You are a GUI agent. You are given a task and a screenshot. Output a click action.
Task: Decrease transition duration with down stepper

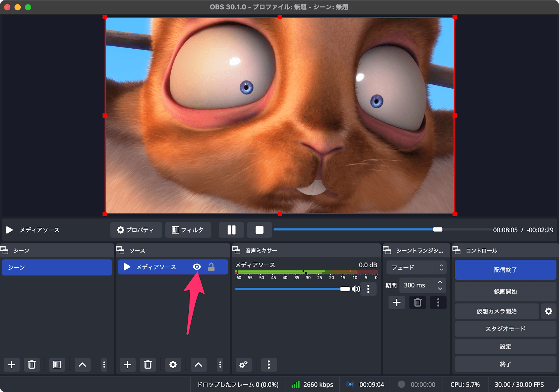pyautogui.click(x=440, y=289)
